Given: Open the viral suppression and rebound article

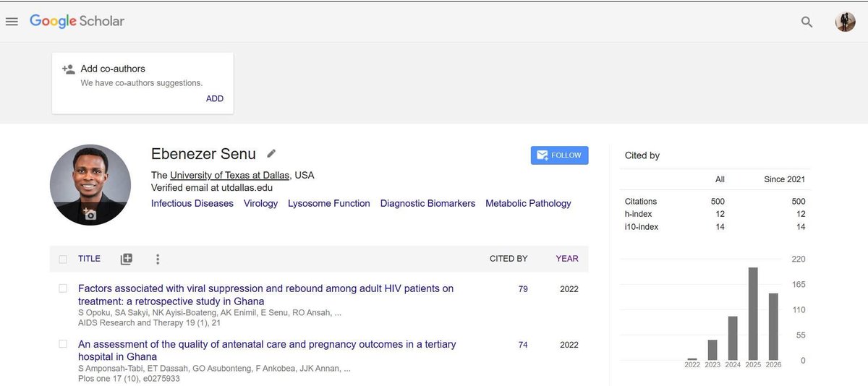Looking at the screenshot, I should (x=265, y=295).
